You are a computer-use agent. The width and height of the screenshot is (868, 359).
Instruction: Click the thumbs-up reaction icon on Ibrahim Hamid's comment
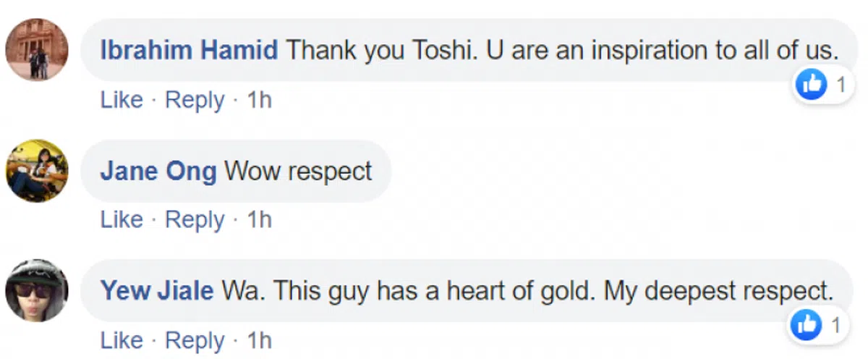[809, 85]
